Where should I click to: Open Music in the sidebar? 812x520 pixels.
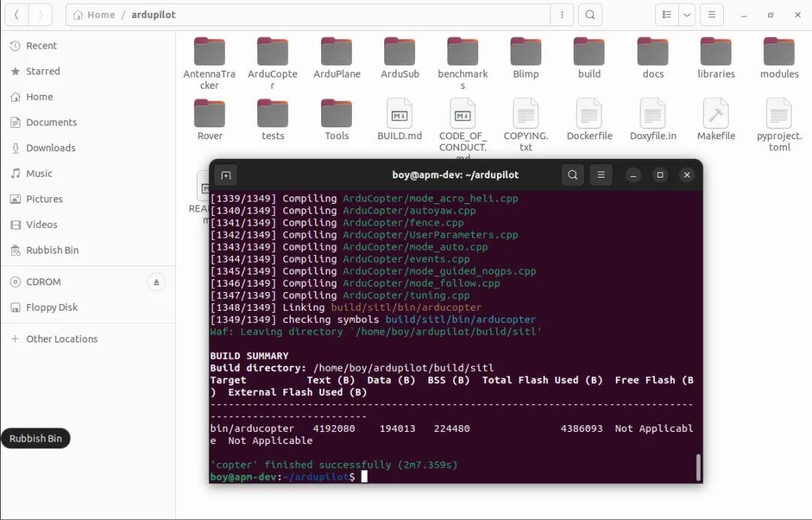coord(88,173)
